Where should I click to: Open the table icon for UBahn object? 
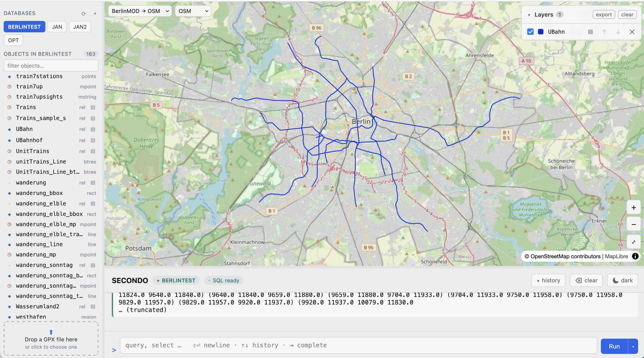point(93,129)
